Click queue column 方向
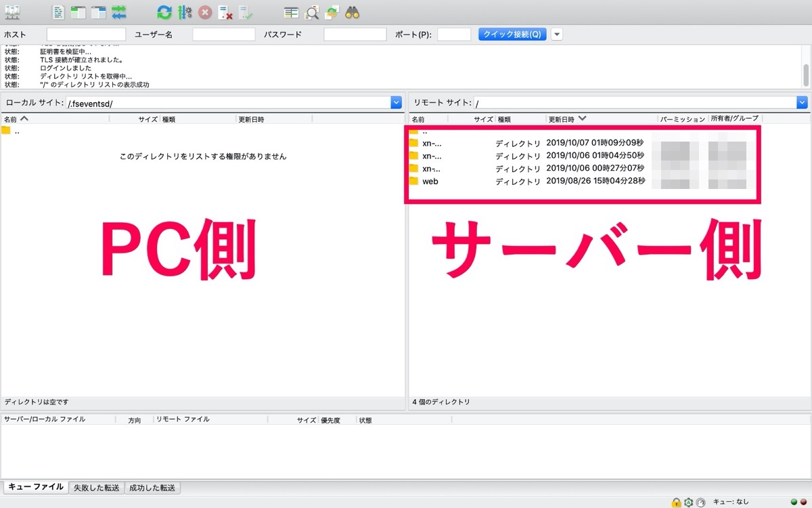 click(x=135, y=421)
